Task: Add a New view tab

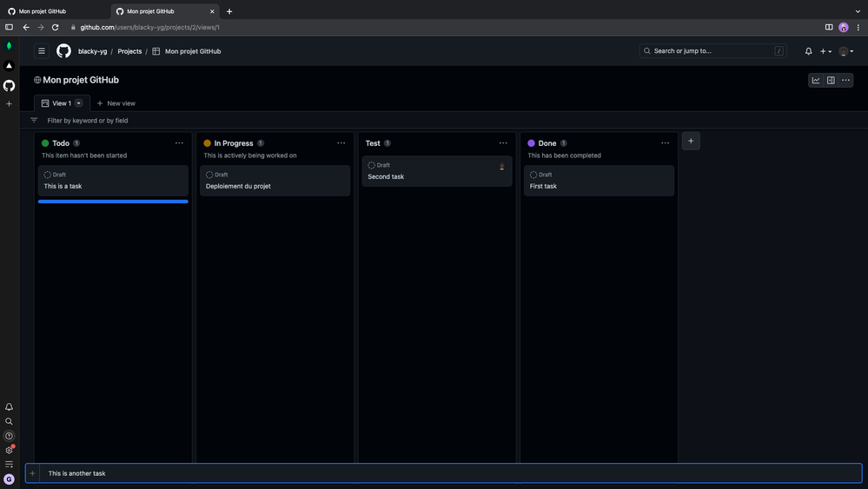Action: 116,103
